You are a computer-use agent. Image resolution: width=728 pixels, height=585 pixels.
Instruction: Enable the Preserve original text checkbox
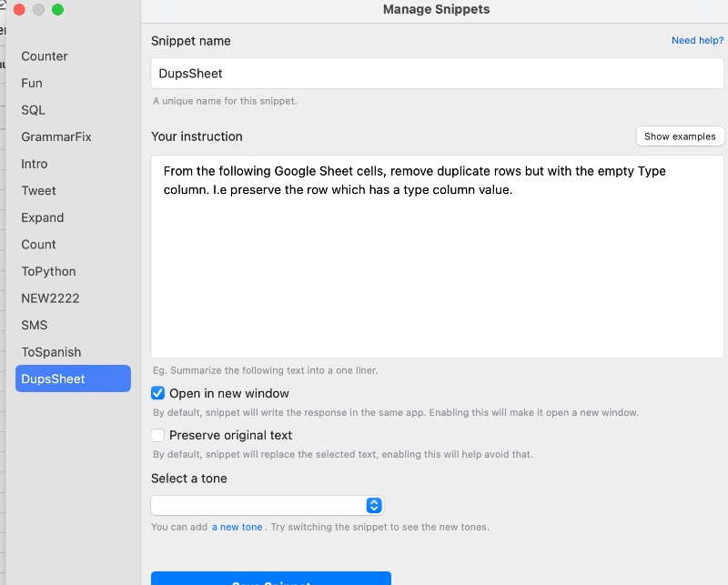[x=158, y=436]
